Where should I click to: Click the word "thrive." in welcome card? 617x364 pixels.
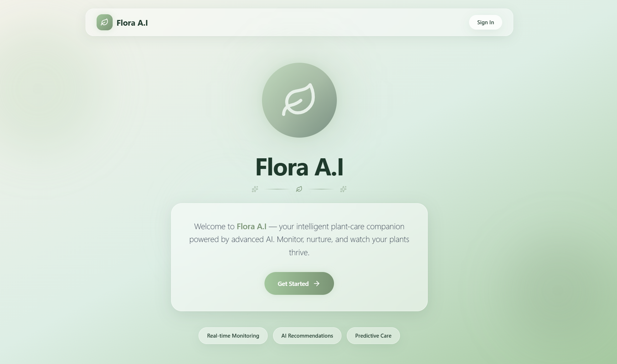(299, 252)
